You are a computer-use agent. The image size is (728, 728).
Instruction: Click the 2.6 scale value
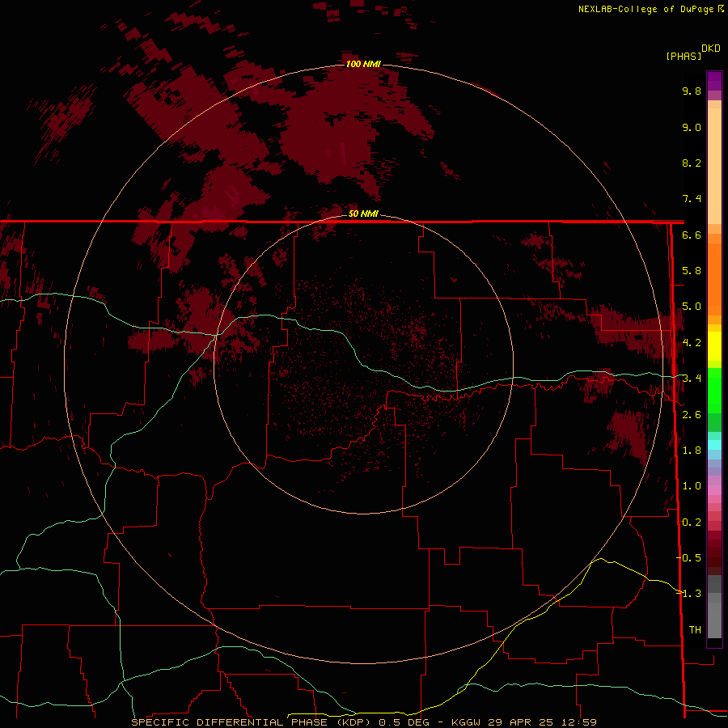692,415
